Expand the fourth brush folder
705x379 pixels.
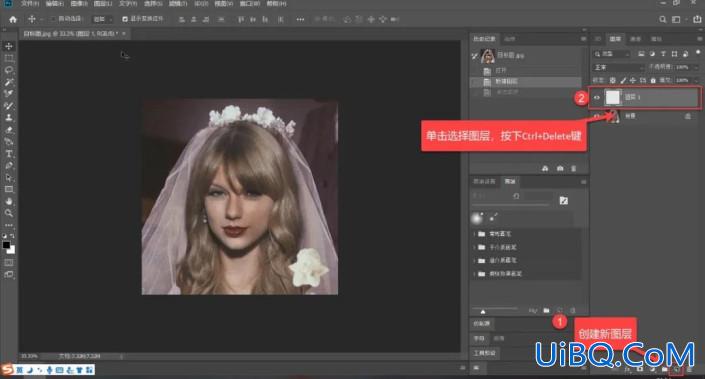point(474,274)
